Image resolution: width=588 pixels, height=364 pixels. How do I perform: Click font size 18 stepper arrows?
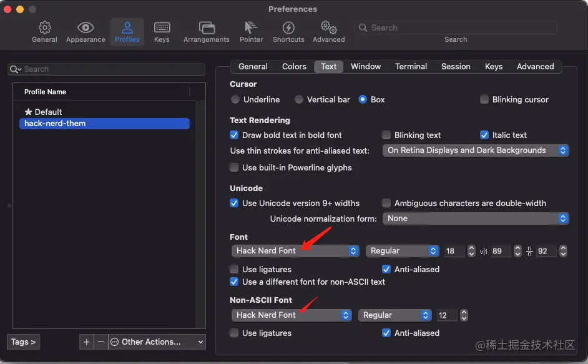(471, 251)
